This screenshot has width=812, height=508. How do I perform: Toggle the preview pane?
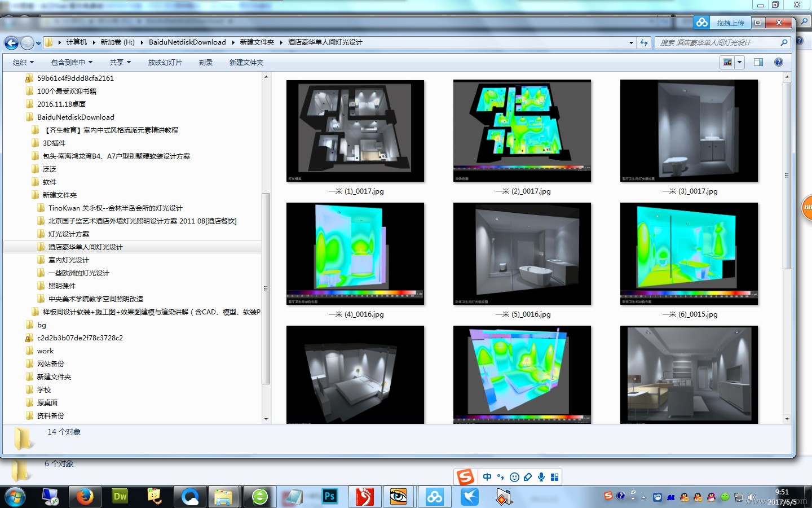pos(758,62)
